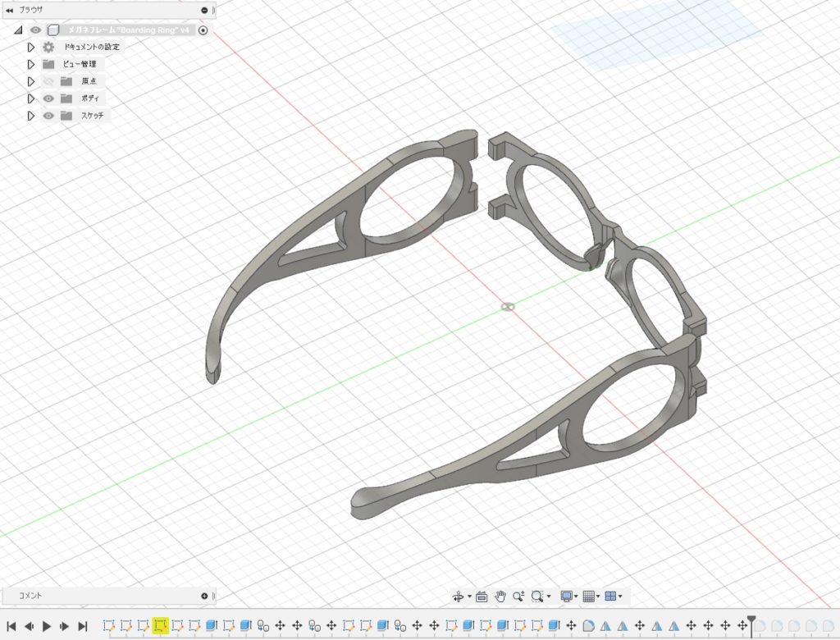Select the Orbit navigation tool

(x=458, y=597)
